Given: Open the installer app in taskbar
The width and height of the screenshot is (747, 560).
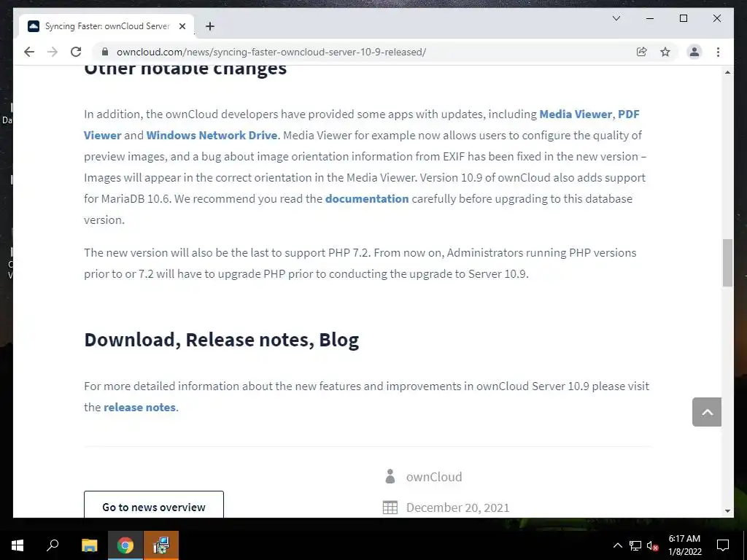Looking at the screenshot, I should [161, 545].
